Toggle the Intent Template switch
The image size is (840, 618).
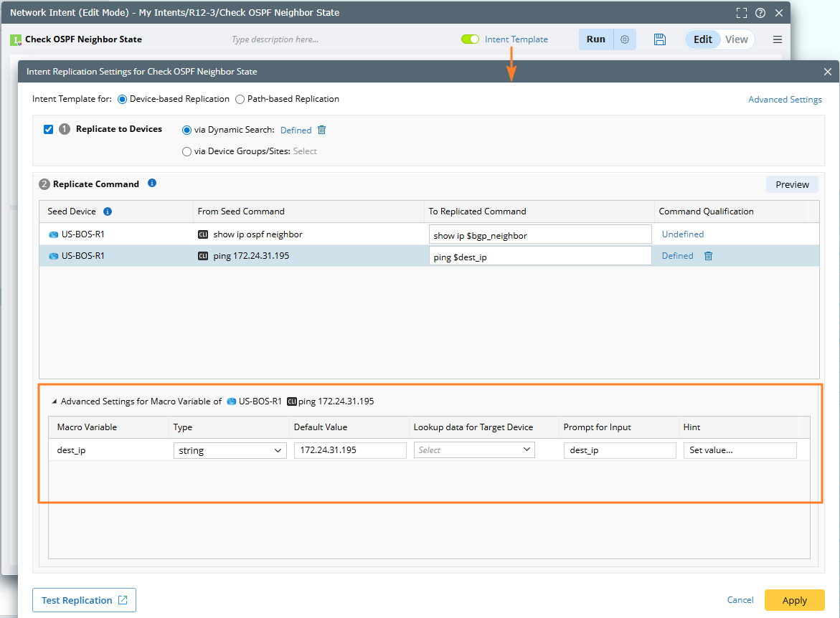(x=470, y=39)
